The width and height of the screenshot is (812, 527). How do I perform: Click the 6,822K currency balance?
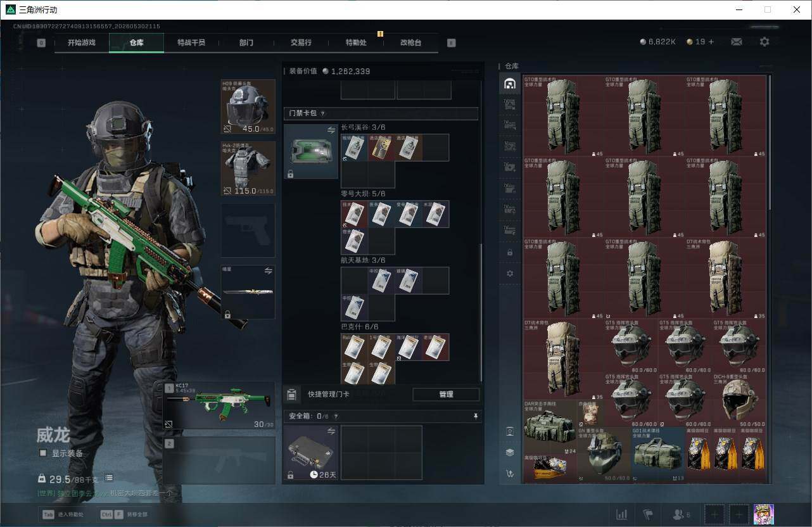[658, 42]
